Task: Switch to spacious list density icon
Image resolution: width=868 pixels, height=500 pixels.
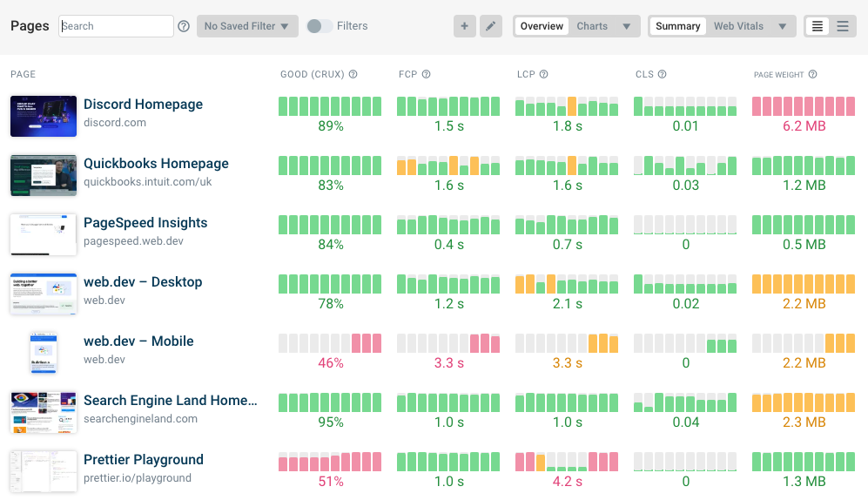Action: click(x=843, y=26)
